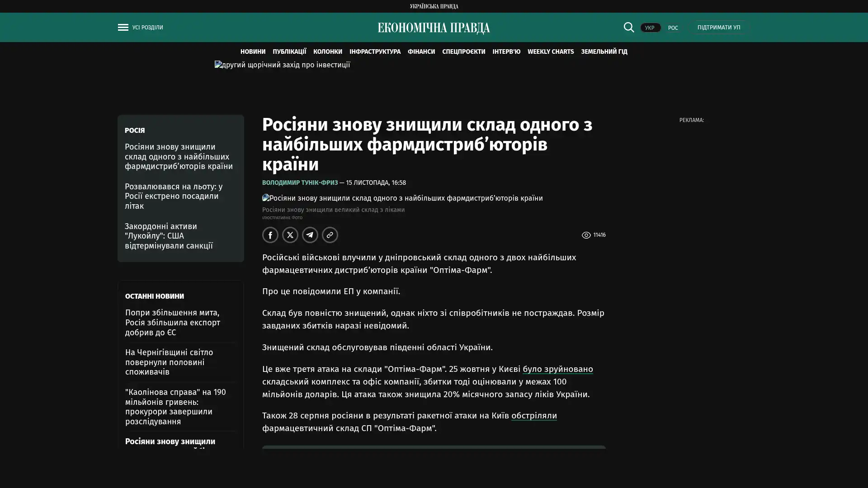The image size is (868, 488).
Task: Share article via Telegram
Action: click(x=310, y=235)
